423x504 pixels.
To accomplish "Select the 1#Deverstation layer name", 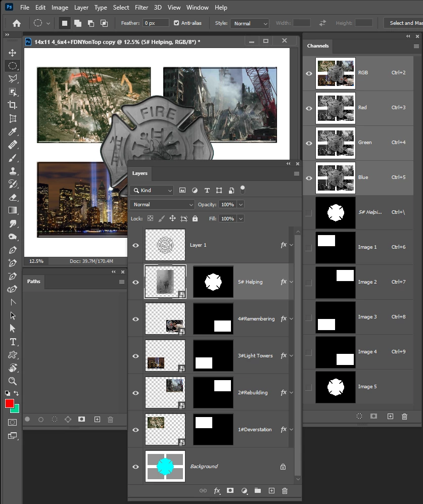I will 255,429.
